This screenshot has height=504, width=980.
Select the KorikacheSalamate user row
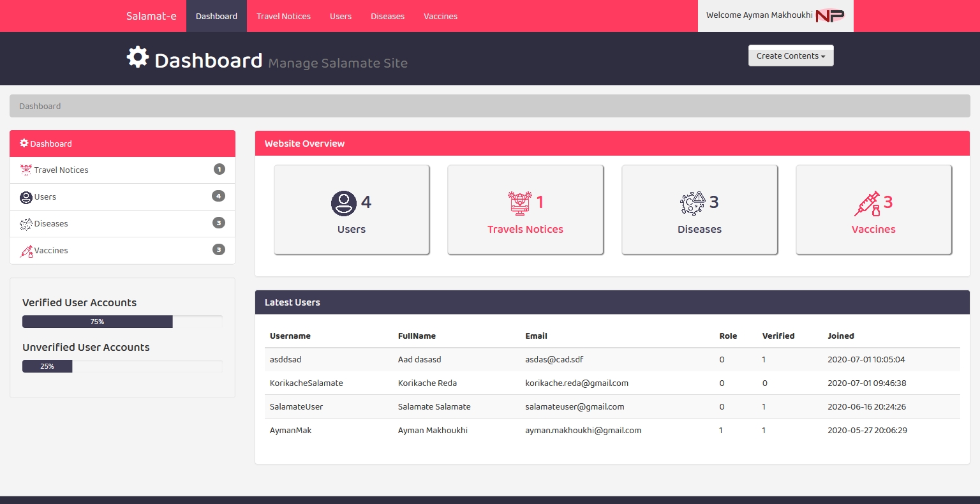coord(306,383)
